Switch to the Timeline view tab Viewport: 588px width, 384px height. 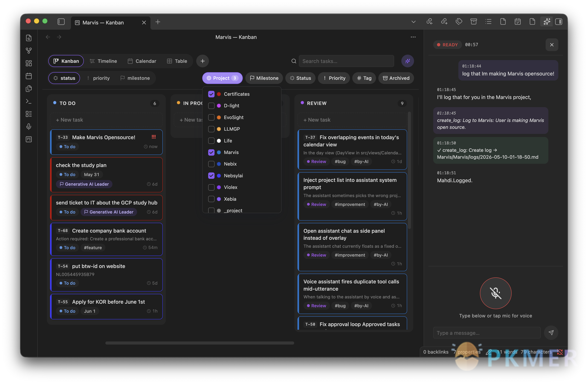pos(103,61)
